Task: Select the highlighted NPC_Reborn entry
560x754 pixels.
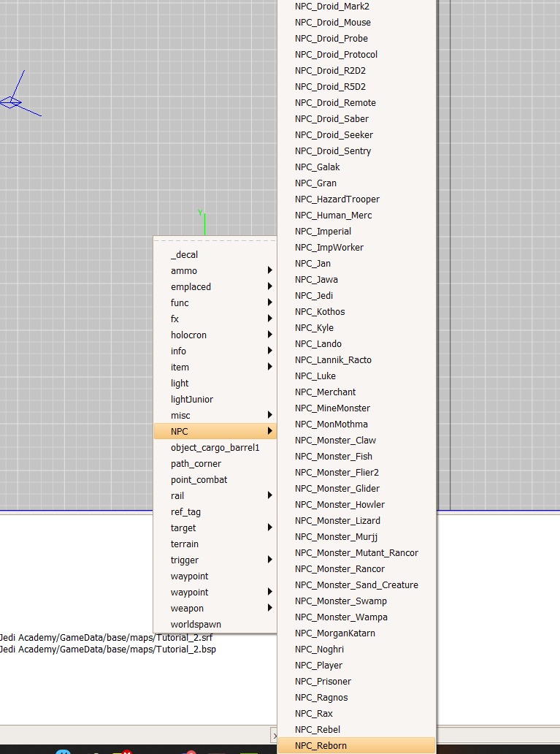Action: click(x=357, y=746)
